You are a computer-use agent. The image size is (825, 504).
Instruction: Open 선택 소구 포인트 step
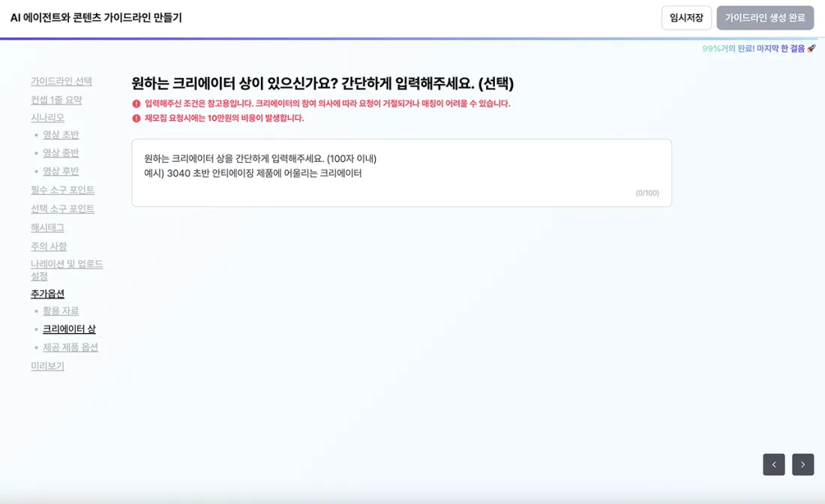coord(62,208)
